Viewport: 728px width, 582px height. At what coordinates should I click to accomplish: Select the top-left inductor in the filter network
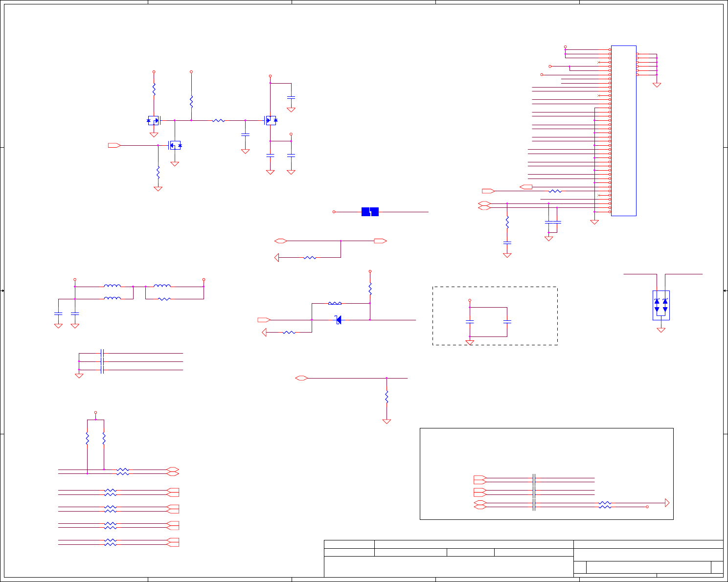pos(113,286)
